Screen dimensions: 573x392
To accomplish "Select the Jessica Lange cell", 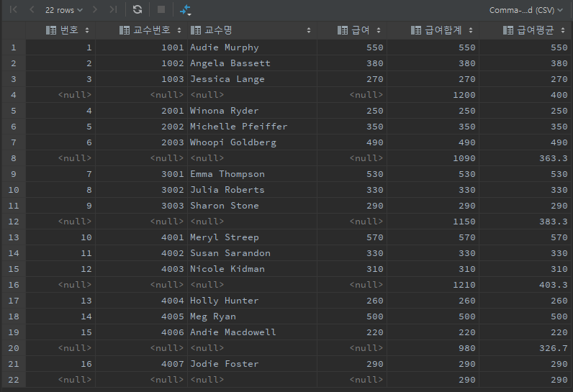I will [252, 79].
